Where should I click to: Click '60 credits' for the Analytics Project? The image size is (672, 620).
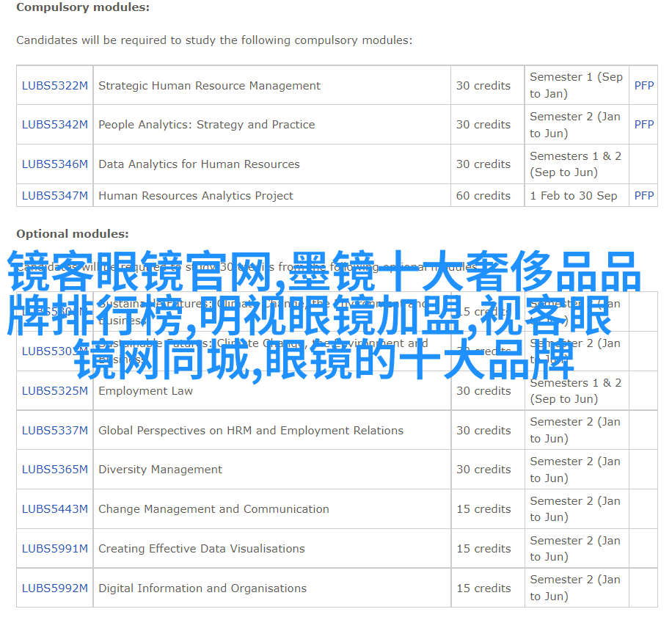coord(483,195)
